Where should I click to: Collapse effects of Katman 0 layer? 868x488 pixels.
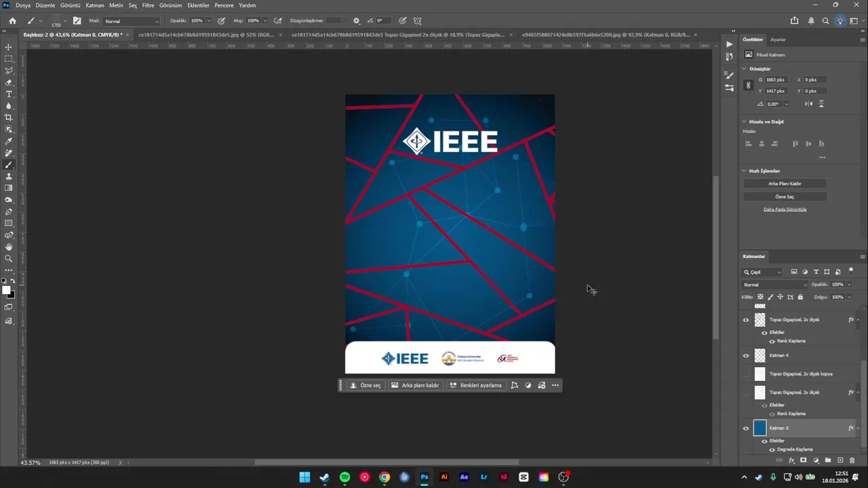(859, 428)
